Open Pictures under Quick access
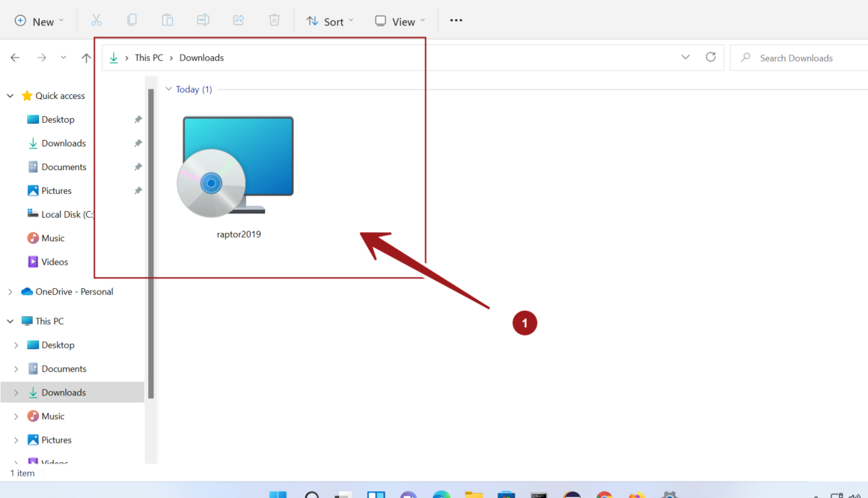This screenshot has height=498, width=868. point(56,191)
